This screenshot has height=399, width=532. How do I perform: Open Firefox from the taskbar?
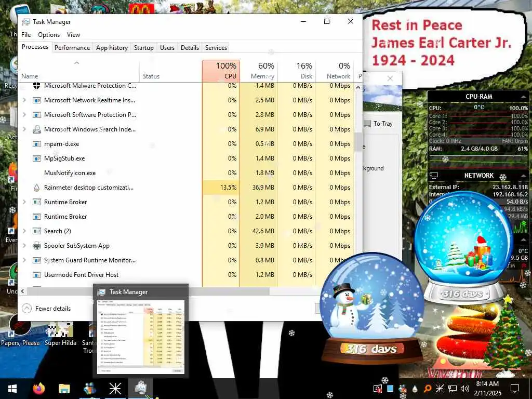click(38, 389)
